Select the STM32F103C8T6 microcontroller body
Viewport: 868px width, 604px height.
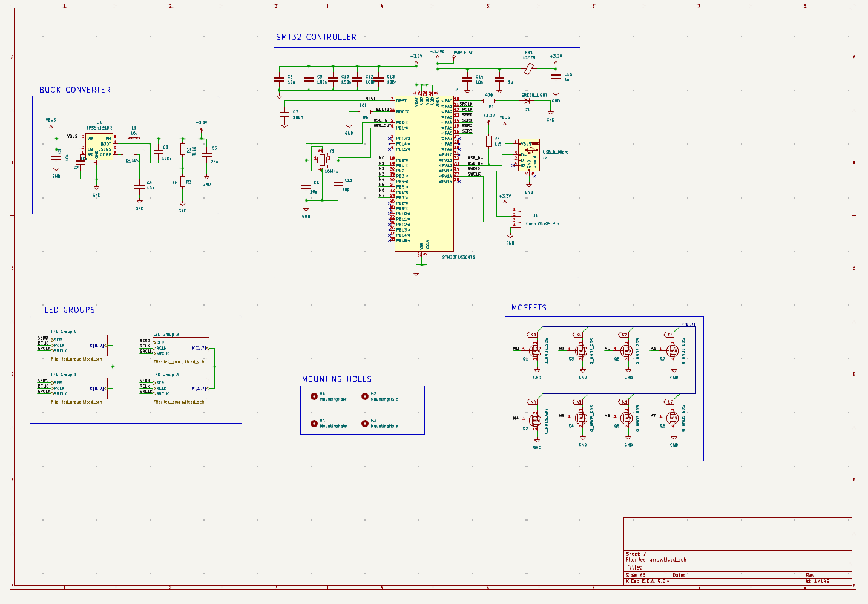(424, 174)
